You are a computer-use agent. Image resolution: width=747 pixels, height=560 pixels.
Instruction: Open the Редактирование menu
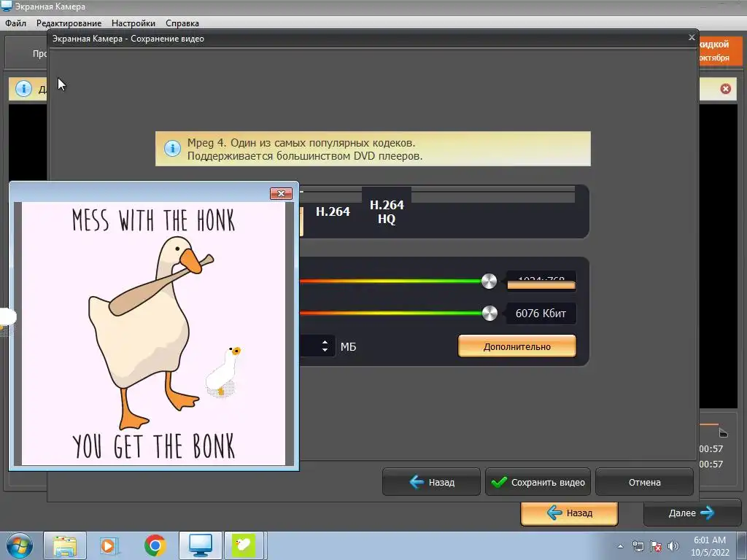69,23
